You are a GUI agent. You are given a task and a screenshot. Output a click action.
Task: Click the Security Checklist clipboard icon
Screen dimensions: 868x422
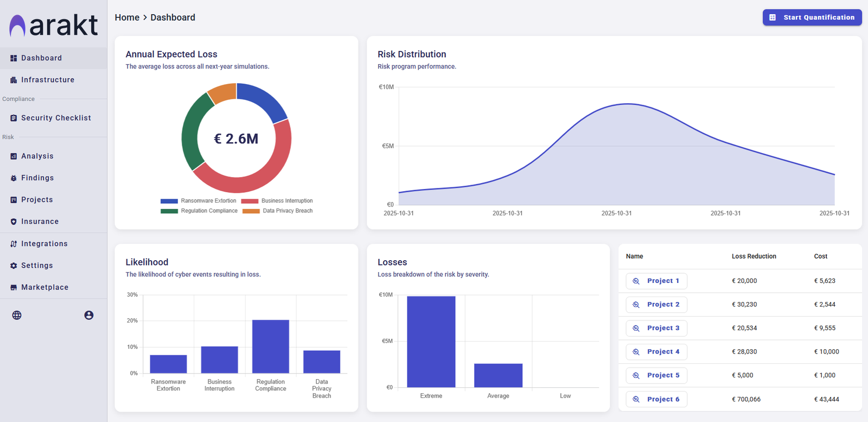[14, 118]
